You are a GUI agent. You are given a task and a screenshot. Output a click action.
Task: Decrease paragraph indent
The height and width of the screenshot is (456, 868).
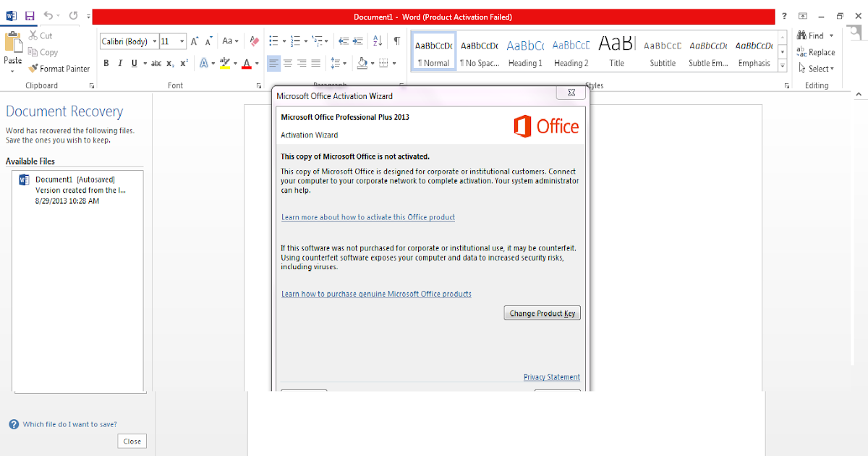click(344, 41)
